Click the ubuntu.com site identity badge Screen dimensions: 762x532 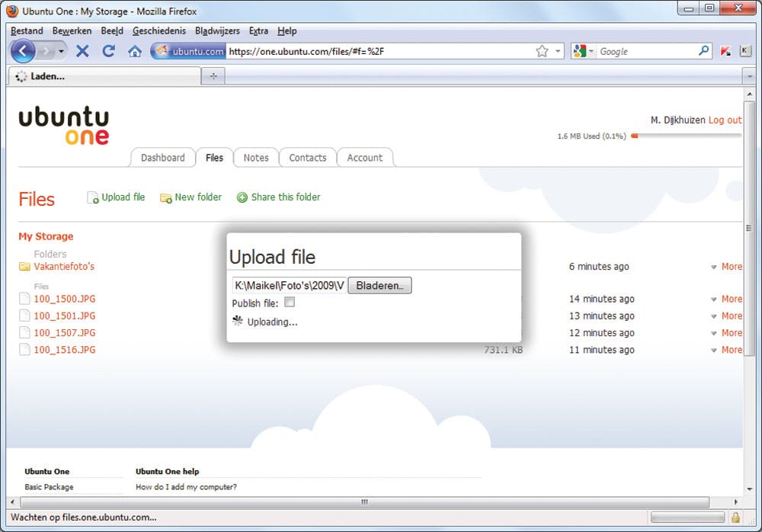(x=187, y=51)
